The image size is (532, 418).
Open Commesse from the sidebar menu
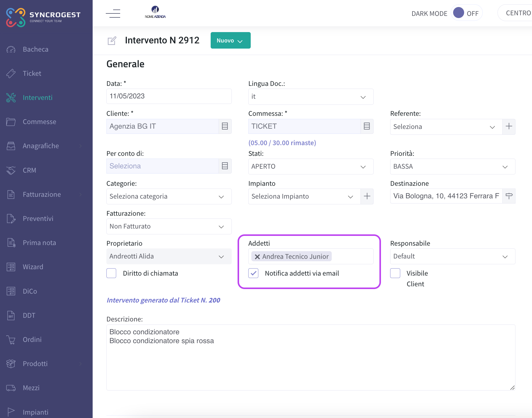pyautogui.click(x=39, y=122)
